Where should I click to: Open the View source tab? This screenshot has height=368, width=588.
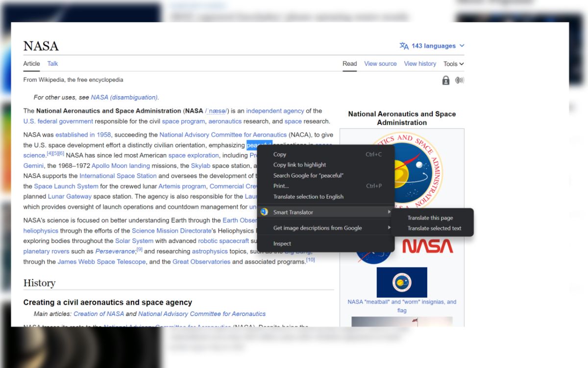coord(380,64)
